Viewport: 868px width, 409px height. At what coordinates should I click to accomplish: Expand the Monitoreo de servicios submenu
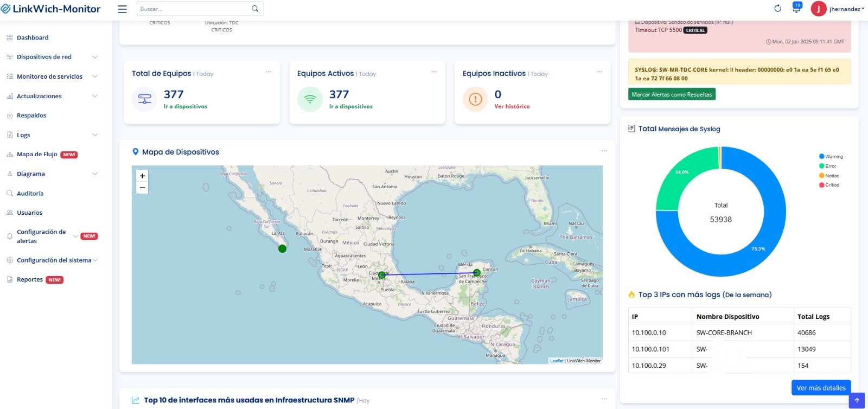pyautogui.click(x=52, y=76)
